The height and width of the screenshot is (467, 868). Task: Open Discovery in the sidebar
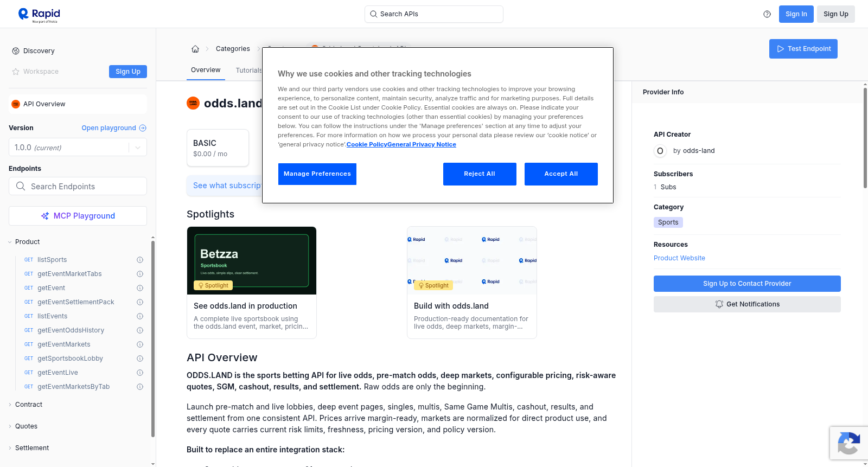39,51
